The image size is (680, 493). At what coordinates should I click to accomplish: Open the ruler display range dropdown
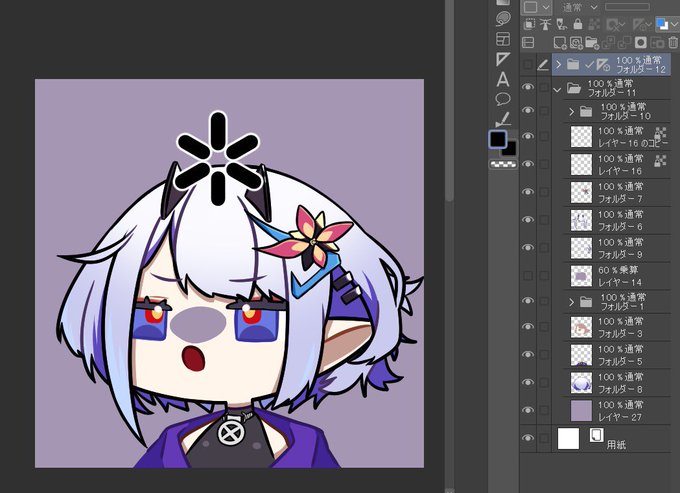coord(642,25)
